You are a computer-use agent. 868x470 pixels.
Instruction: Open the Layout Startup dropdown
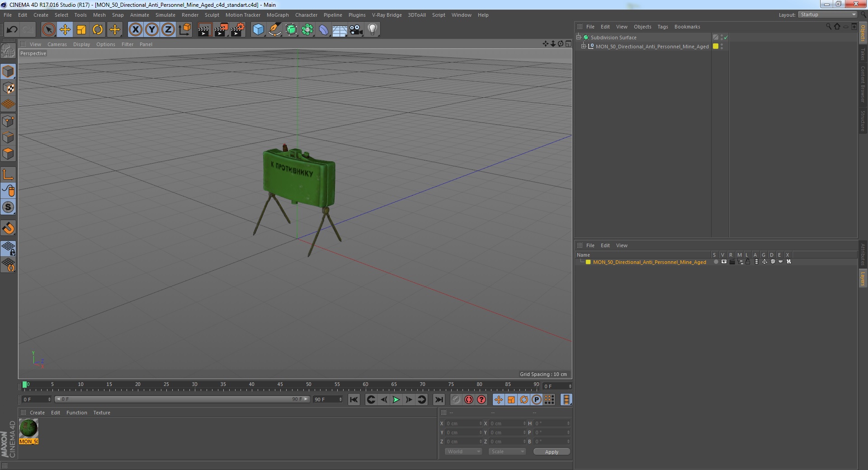click(x=827, y=15)
